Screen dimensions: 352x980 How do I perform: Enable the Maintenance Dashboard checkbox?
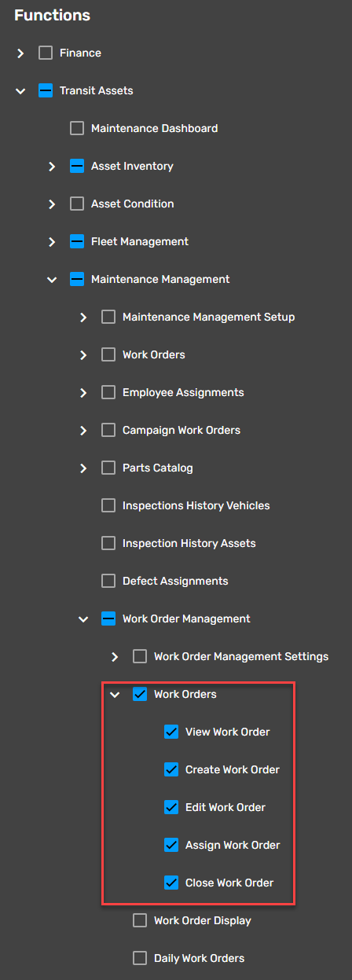(77, 128)
